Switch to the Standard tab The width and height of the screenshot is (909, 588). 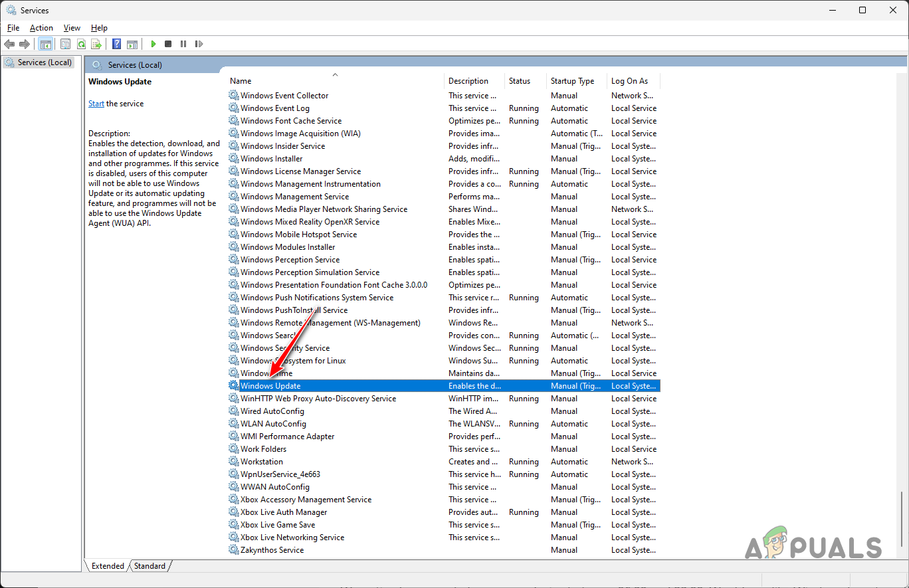click(150, 566)
